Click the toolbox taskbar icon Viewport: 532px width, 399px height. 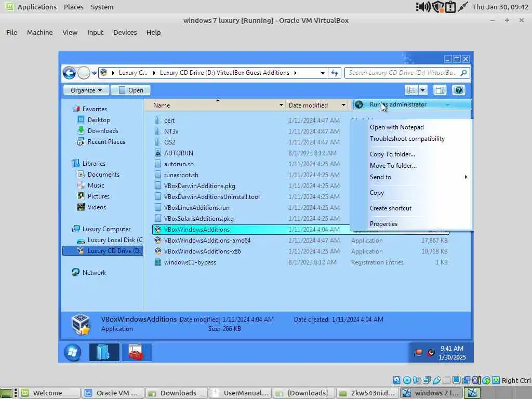click(136, 352)
